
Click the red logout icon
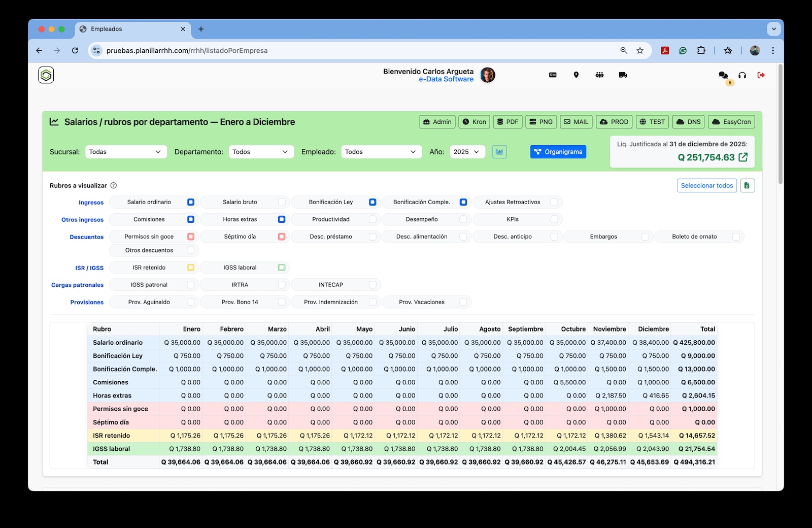click(761, 75)
